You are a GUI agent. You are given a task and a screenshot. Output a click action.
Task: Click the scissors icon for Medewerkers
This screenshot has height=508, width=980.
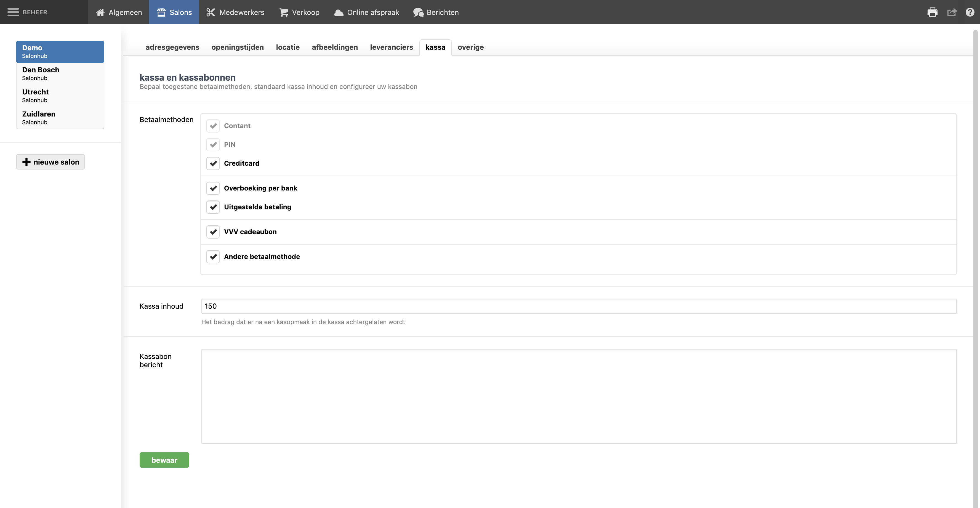click(211, 13)
